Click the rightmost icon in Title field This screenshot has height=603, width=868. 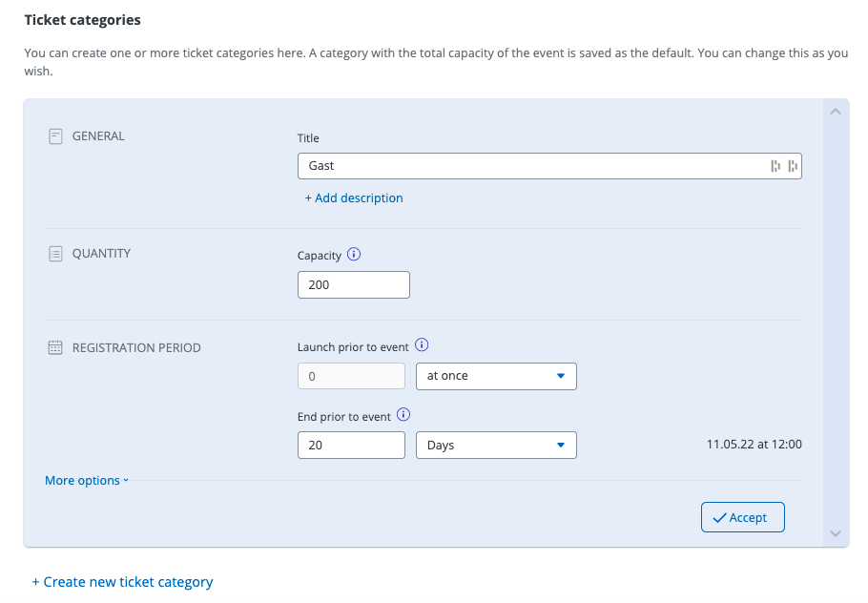[793, 166]
